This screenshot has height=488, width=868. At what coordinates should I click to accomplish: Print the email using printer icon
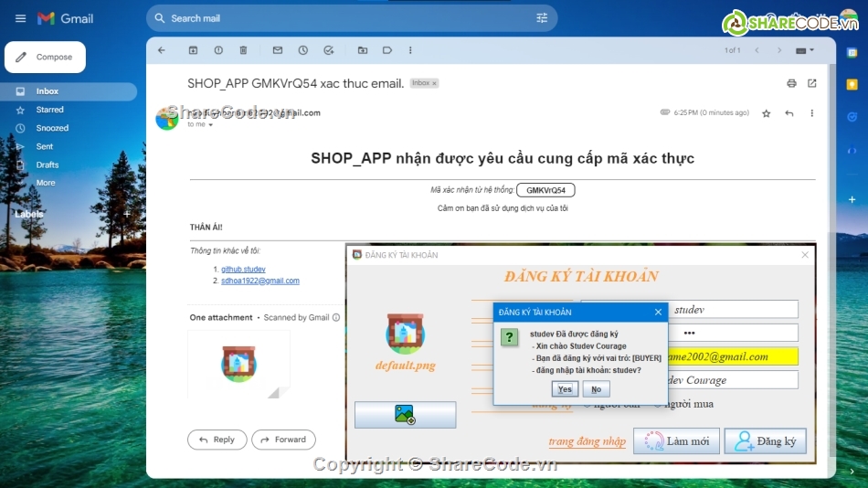point(791,83)
